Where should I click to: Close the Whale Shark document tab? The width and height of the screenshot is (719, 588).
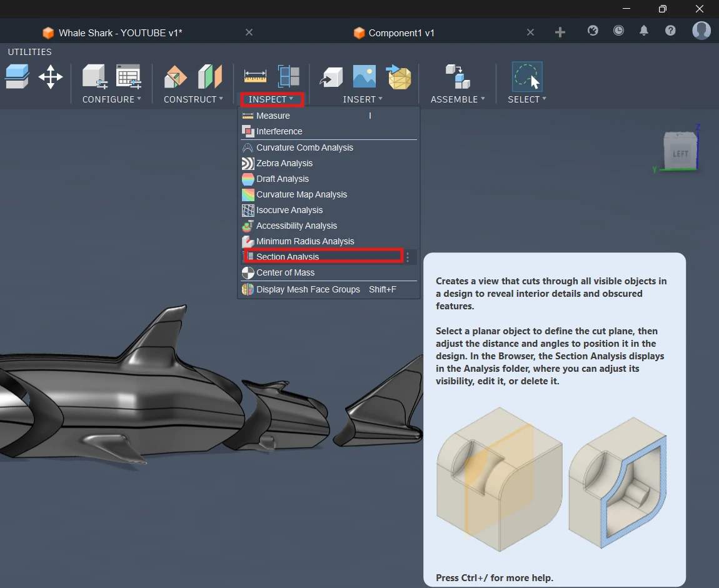[249, 32]
